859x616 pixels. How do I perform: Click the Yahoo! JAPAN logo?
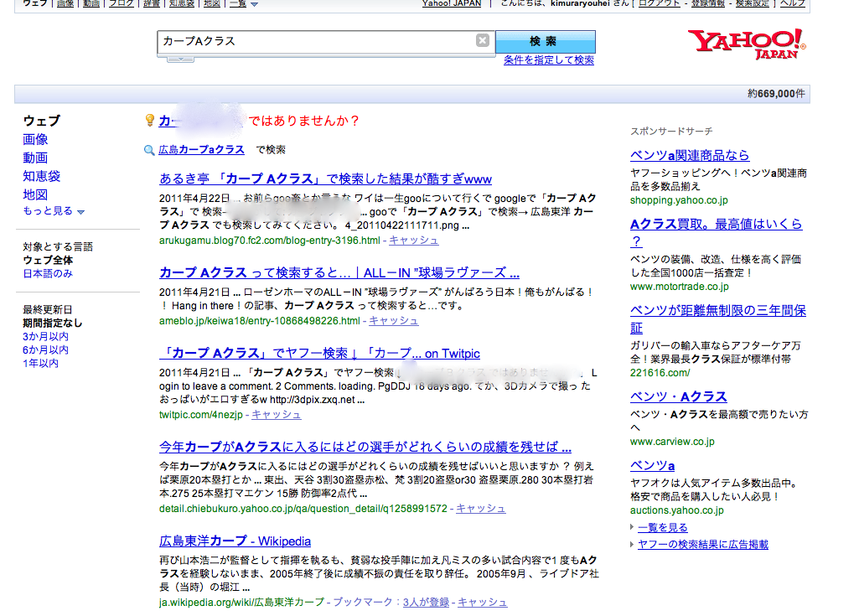coord(748,44)
